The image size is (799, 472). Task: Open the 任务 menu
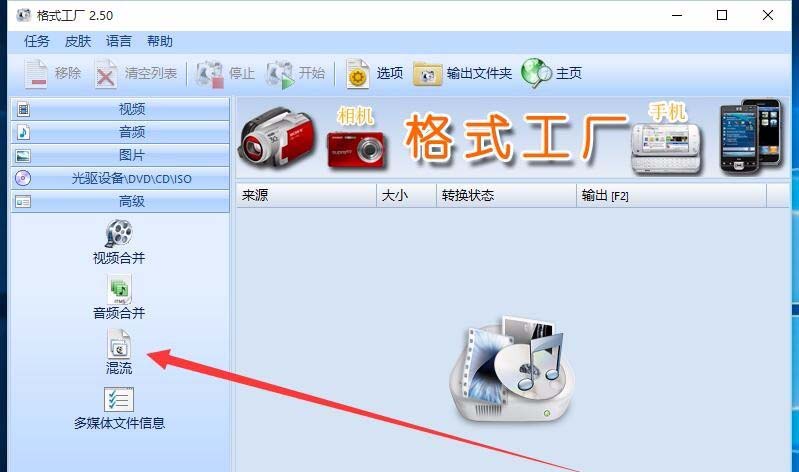[x=37, y=41]
